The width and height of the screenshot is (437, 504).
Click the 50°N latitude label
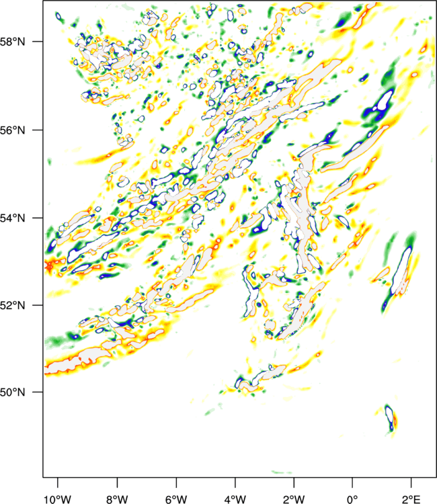point(13,392)
